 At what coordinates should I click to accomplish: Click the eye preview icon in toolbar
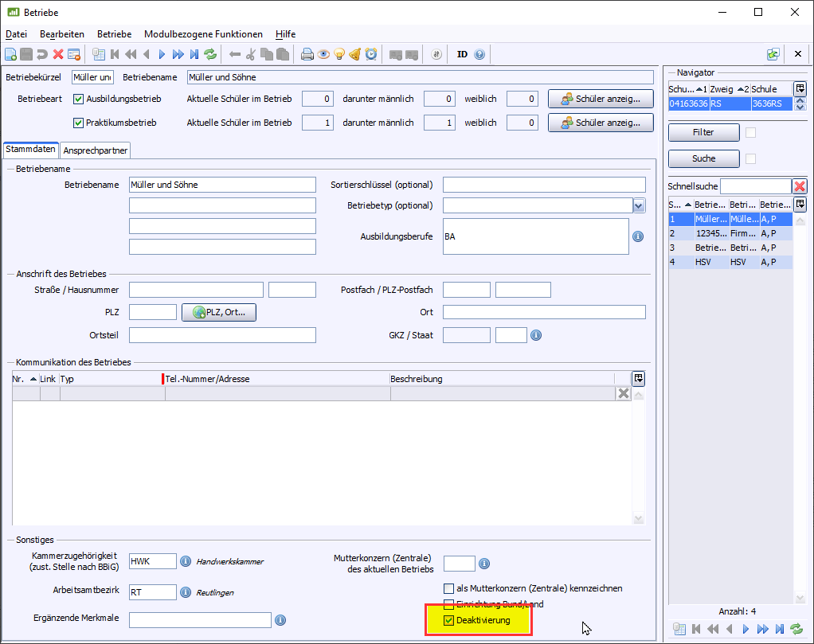click(323, 54)
